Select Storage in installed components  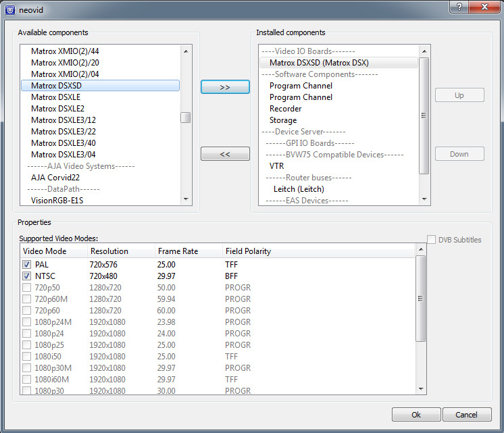click(338, 120)
